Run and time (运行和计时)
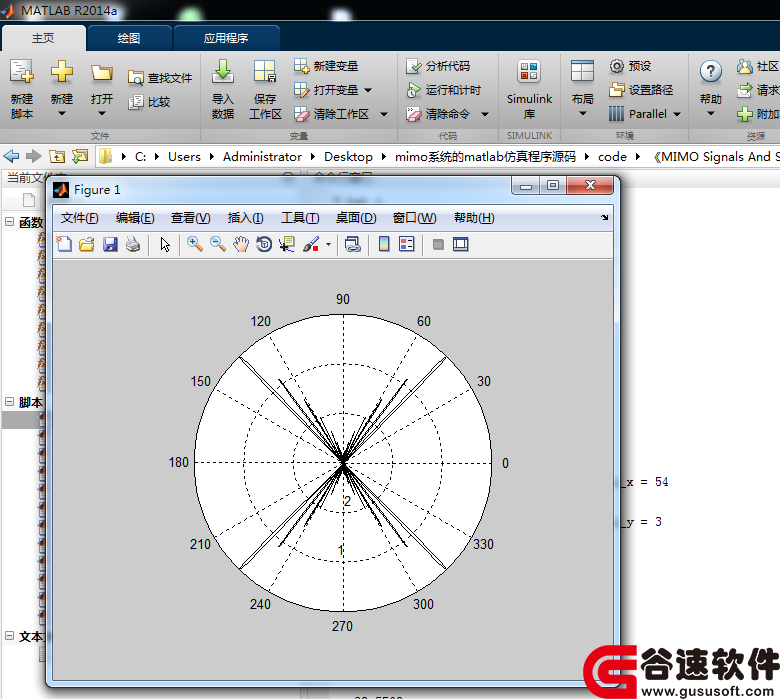780x699 pixels. [x=444, y=90]
